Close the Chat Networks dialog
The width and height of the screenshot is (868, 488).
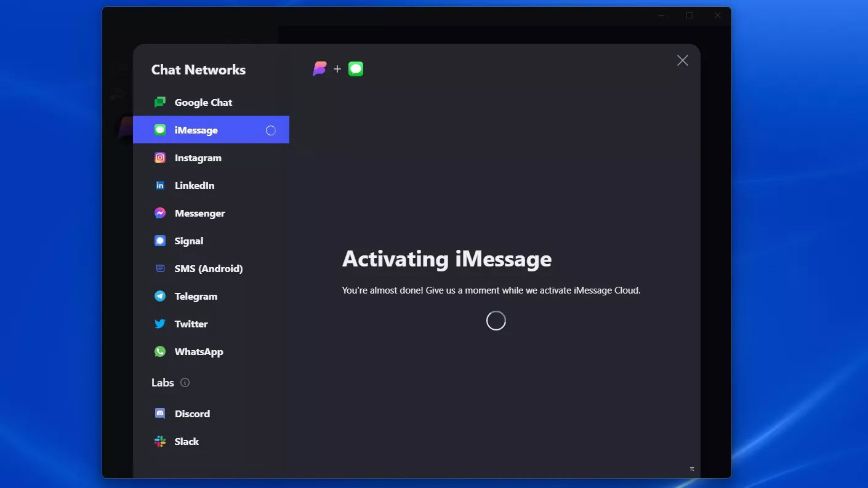682,60
